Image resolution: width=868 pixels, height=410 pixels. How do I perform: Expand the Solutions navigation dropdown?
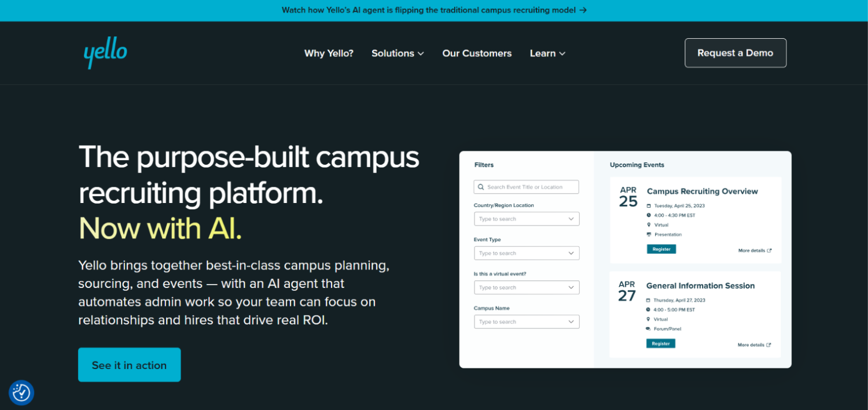(x=398, y=53)
